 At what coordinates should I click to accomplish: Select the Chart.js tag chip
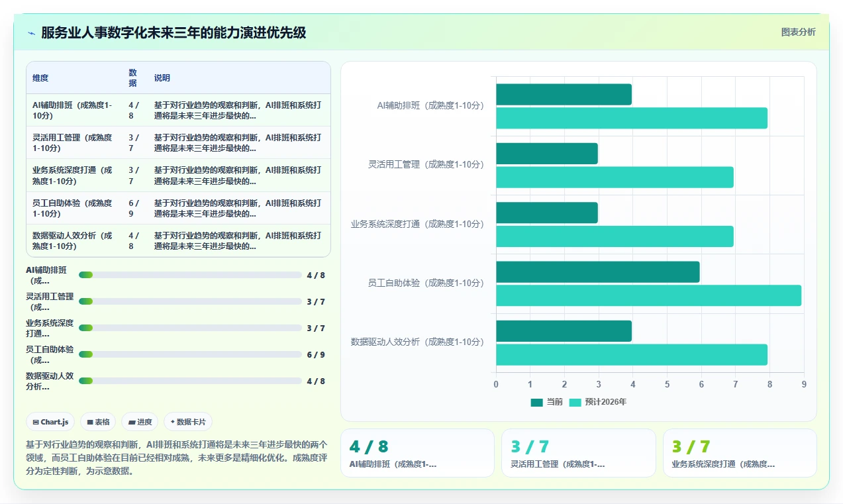(x=50, y=422)
